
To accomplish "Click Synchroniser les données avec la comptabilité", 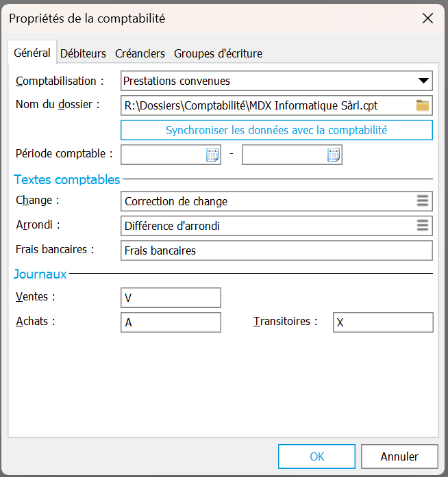I will (x=276, y=130).
